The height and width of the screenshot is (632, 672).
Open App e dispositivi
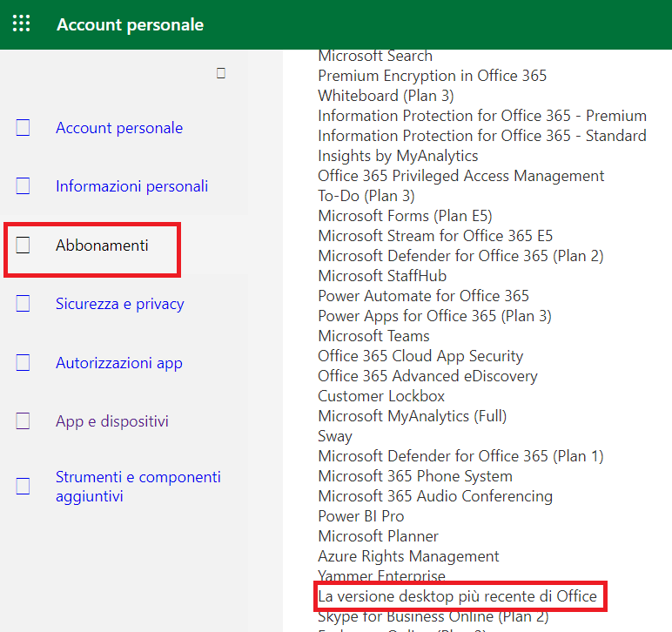(112, 421)
